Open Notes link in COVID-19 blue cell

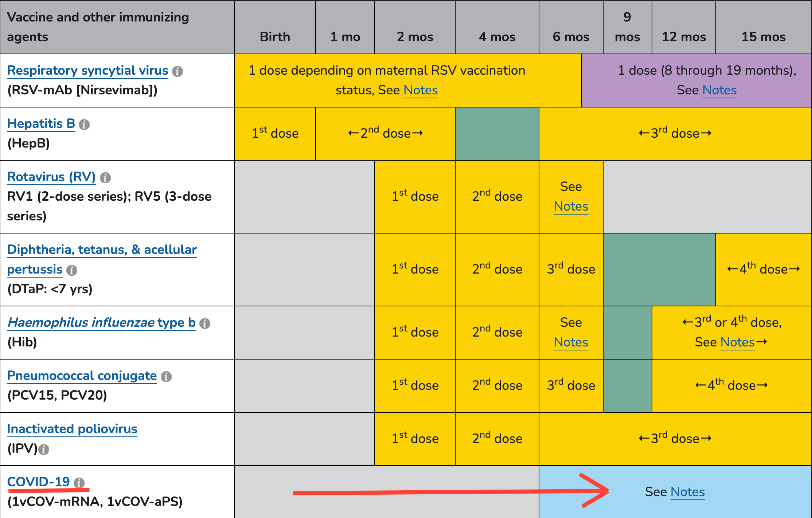click(688, 492)
